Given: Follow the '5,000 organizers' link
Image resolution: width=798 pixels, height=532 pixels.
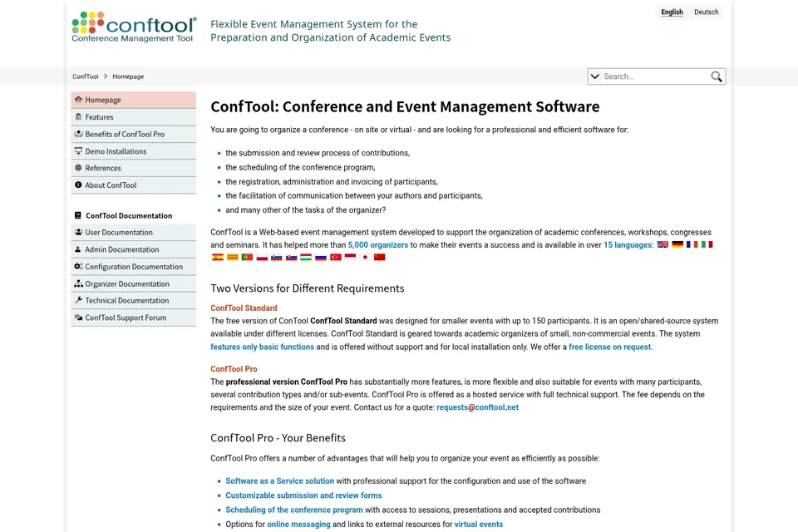Looking at the screenshot, I should [x=378, y=245].
